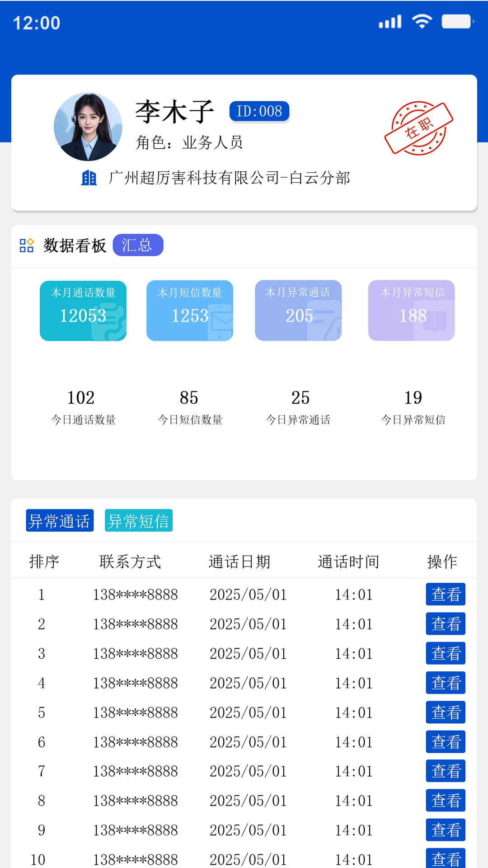Open the 本月通话数量 12053 card
Viewport: 488px width, 868px height.
83,311
